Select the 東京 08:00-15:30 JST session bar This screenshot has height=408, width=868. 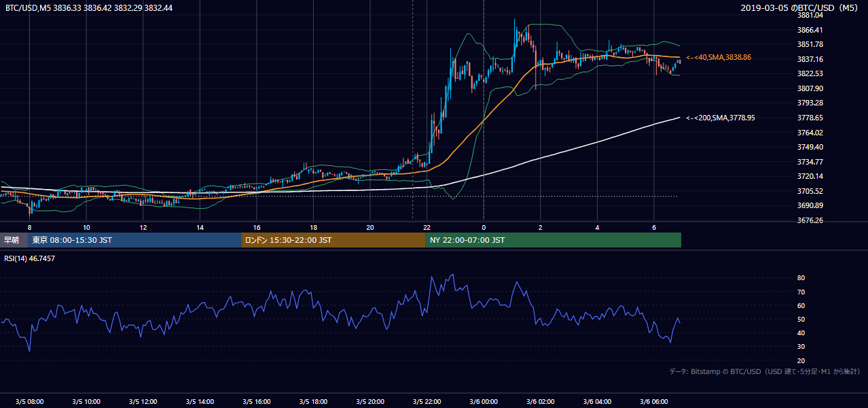click(x=135, y=240)
